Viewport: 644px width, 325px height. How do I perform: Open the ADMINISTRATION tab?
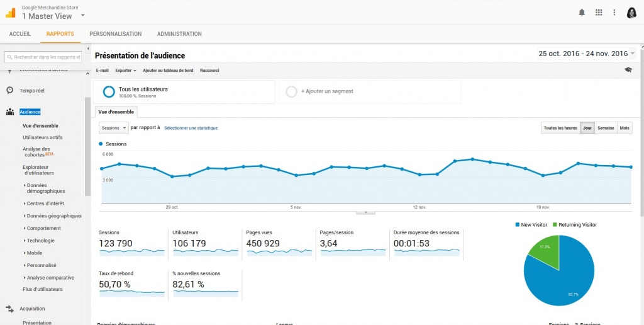[x=179, y=34]
